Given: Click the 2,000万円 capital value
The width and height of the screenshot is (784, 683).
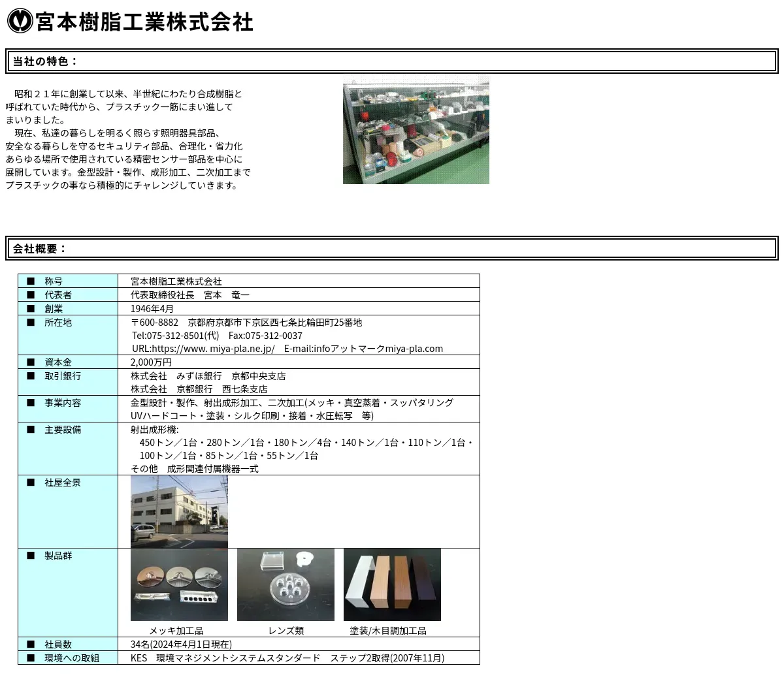Looking at the screenshot, I should pos(151,362).
